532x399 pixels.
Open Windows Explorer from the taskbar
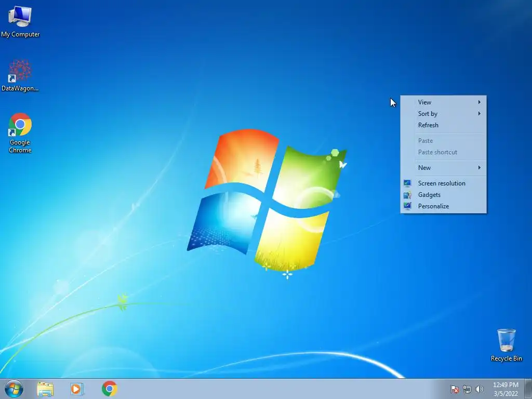click(45, 389)
